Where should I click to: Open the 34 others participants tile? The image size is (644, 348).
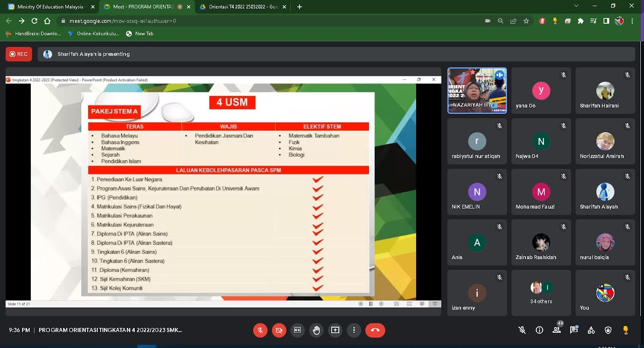point(541,293)
